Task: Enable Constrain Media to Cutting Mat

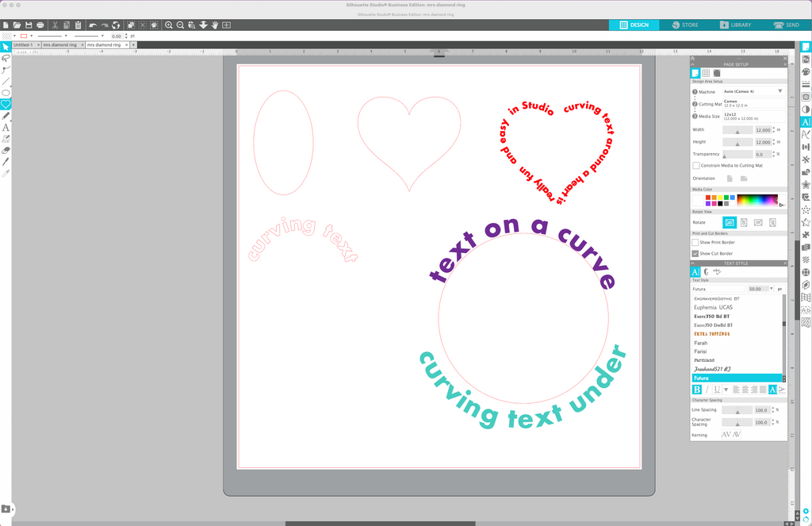Action: click(696, 166)
